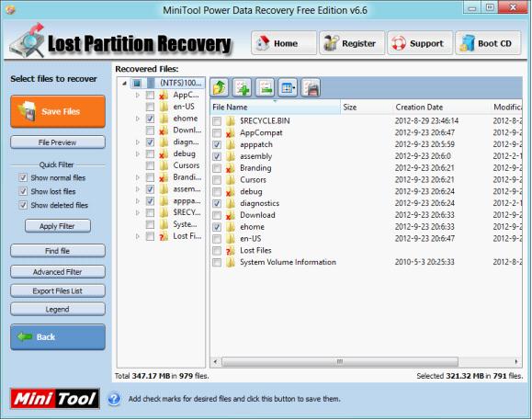
Task: Click the Export Files List button
Action: (x=58, y=290)
